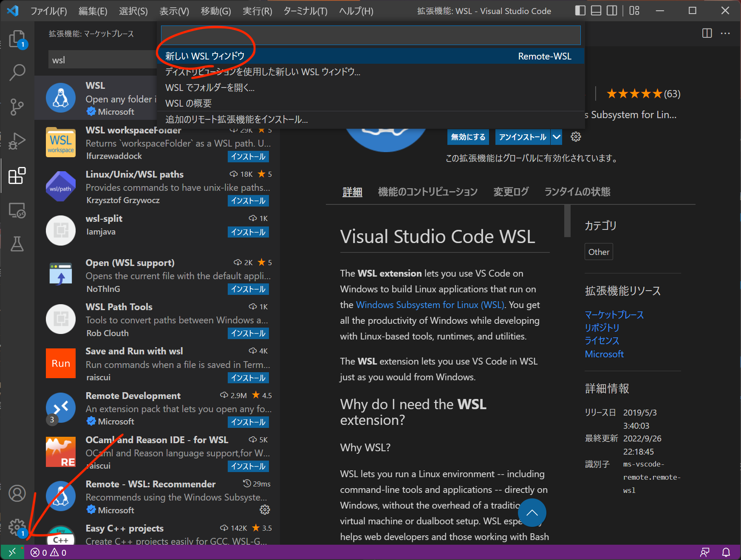Install Linux/Unix/WSL paths extension
Image resolution: width=741 pixels, height=560 pixels.
pos(248,201)
